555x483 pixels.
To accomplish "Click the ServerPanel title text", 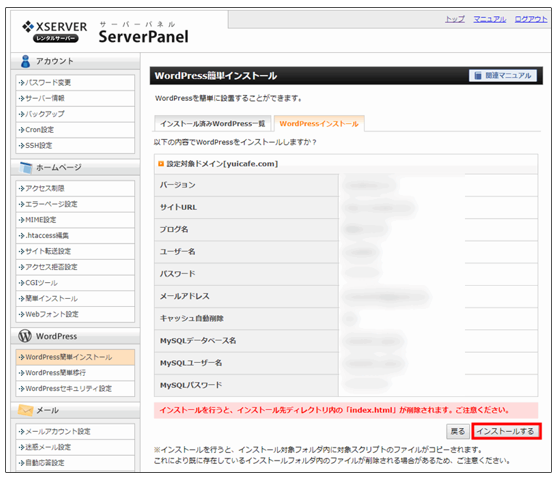I will tap(143, 37).
